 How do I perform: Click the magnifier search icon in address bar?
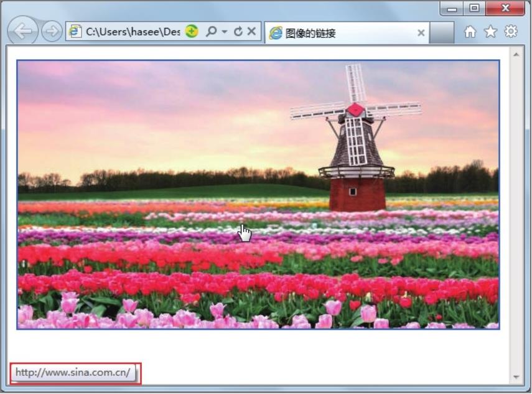pyautogui.click(x=211, y=32)
